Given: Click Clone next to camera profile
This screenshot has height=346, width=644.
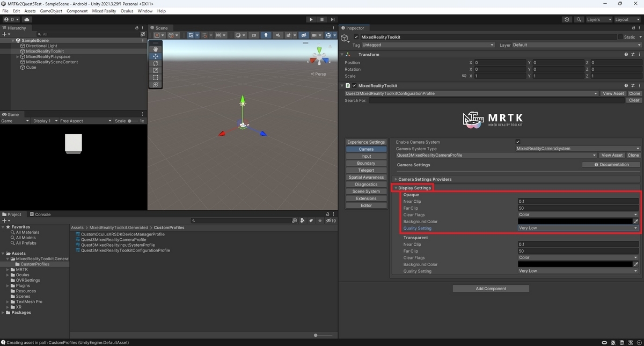Looking at the screenshot, I should click(633, 155).
